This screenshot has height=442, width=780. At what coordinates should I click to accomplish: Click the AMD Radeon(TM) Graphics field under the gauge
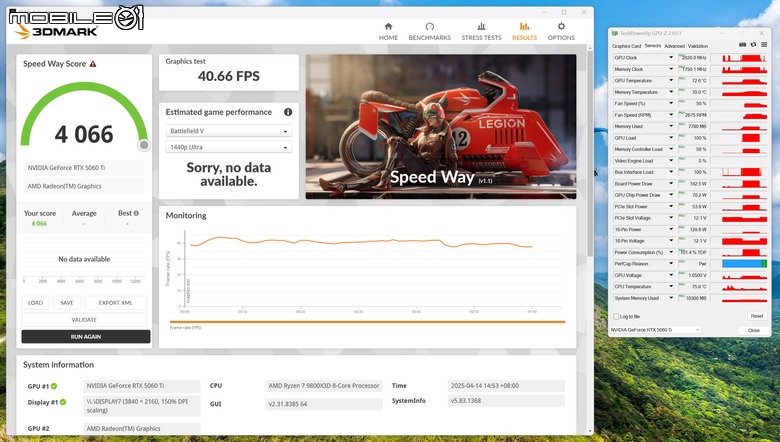point(84,186)
